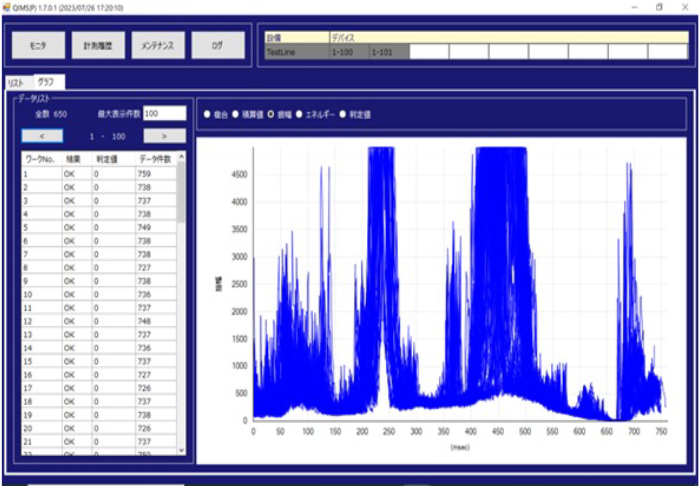Switch graph to エネルギー

(300, 114)
